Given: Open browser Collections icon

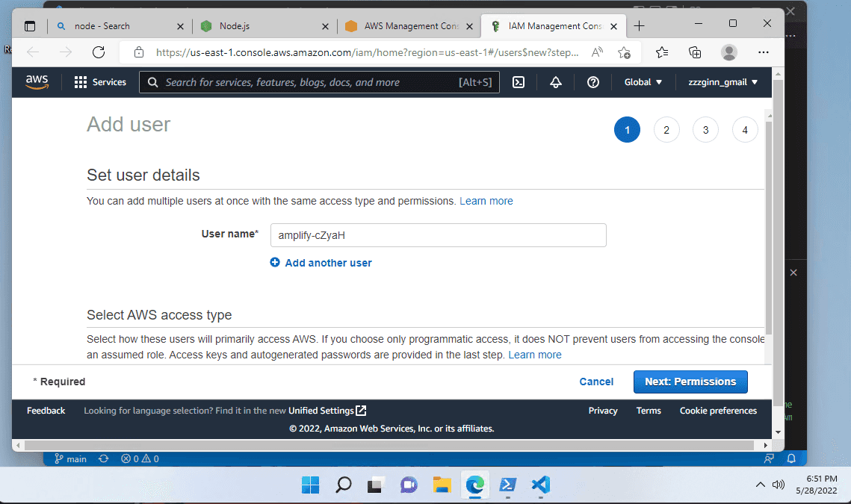Looking at the screenshot, I should pos(695,52).
